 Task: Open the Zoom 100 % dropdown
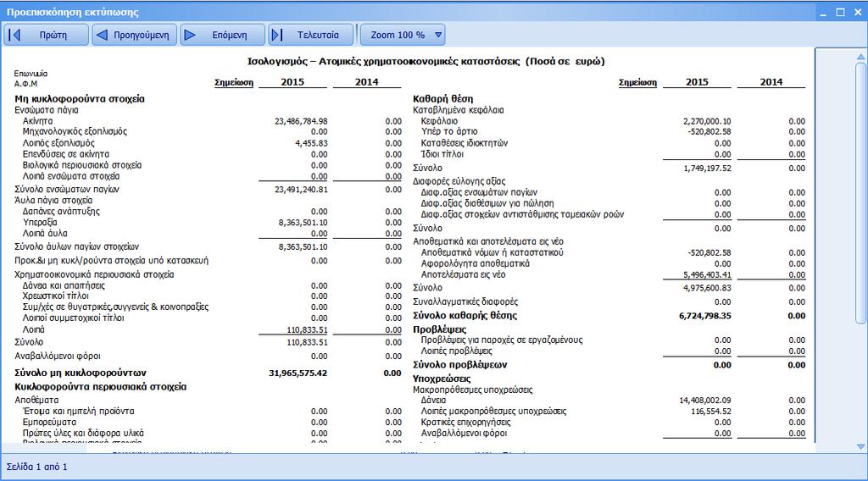point(403,35)
